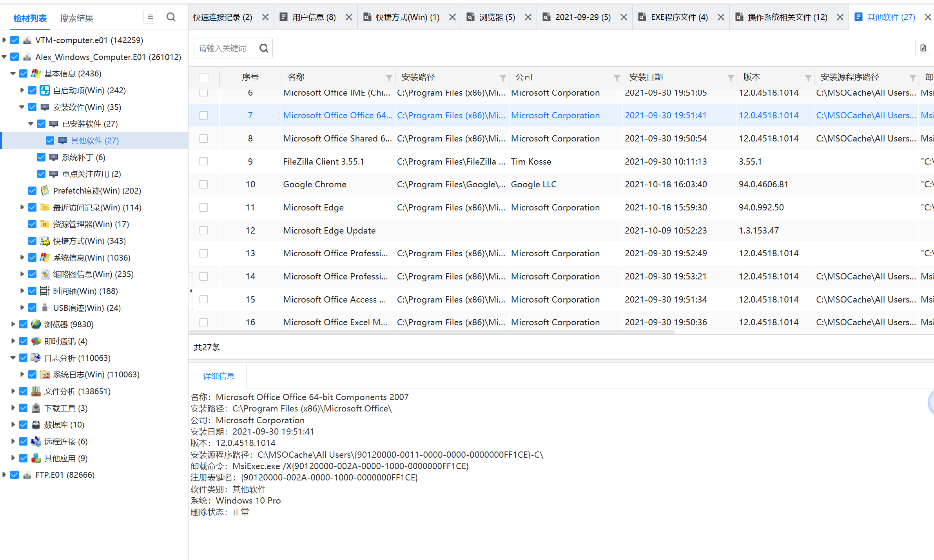The image size is (934, 560).
Task: Switch to the 搜索结果 tab
Action: 76,18
